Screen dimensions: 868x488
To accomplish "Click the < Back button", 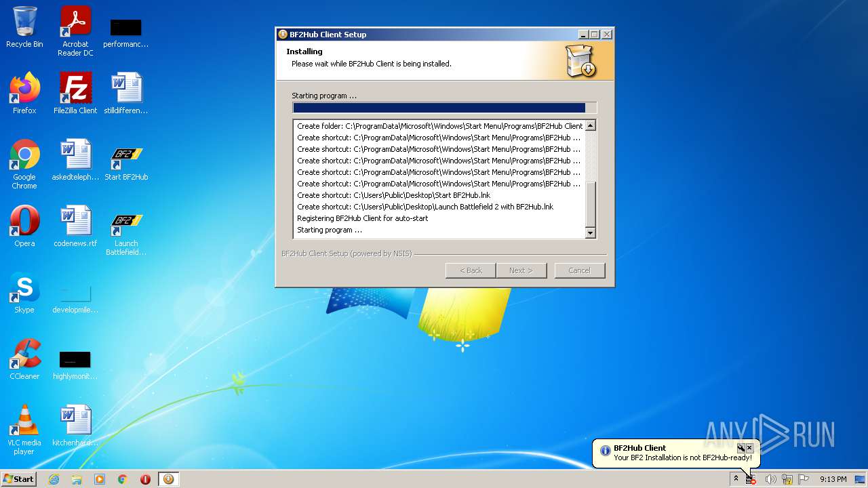I will click(x=471, y=270).
